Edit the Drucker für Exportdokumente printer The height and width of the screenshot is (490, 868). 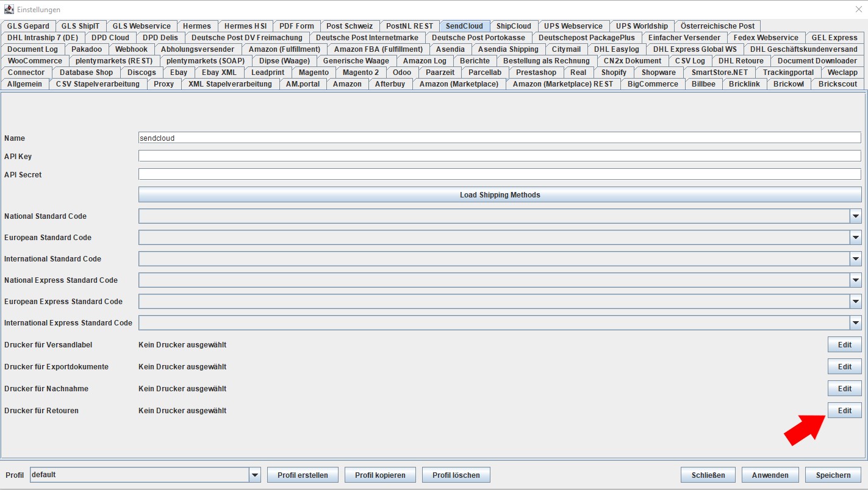click(x=844, y=366)
